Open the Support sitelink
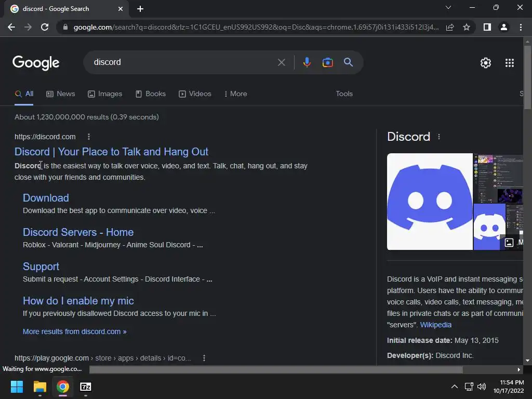Viewport: 532px width, 399px height. 41,267
